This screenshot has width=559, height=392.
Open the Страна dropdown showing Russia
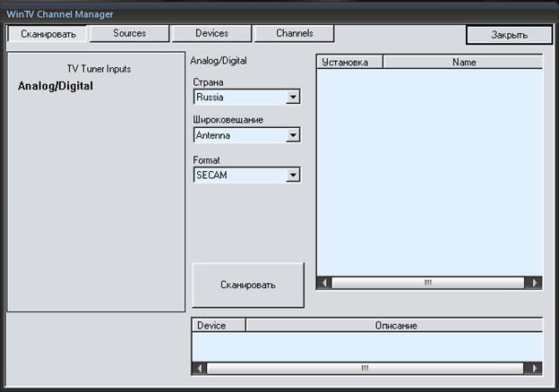[x=246, y=97]
